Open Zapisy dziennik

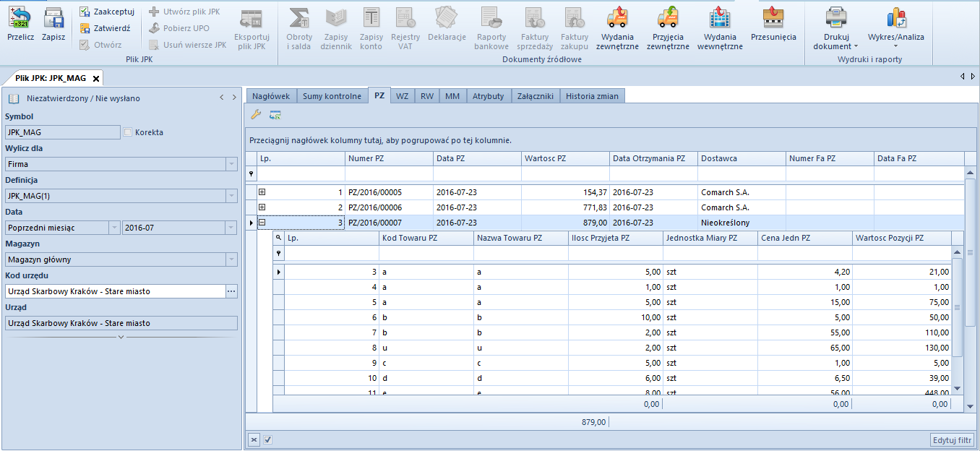(336, 29)
